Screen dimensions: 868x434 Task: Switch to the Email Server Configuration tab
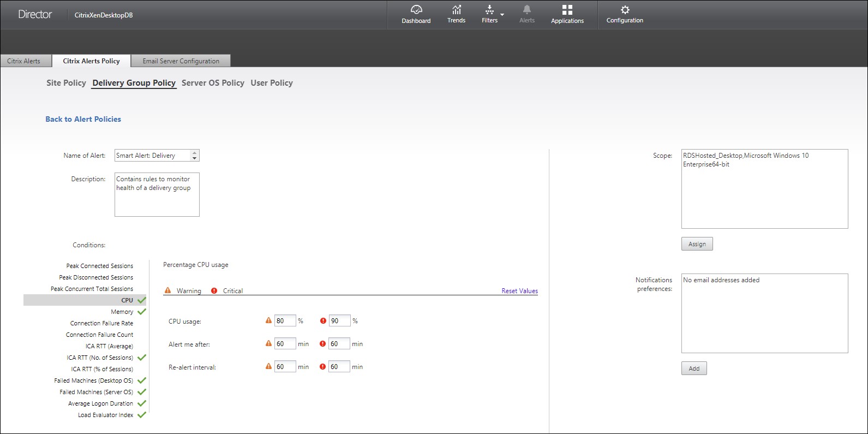[181, 61]
